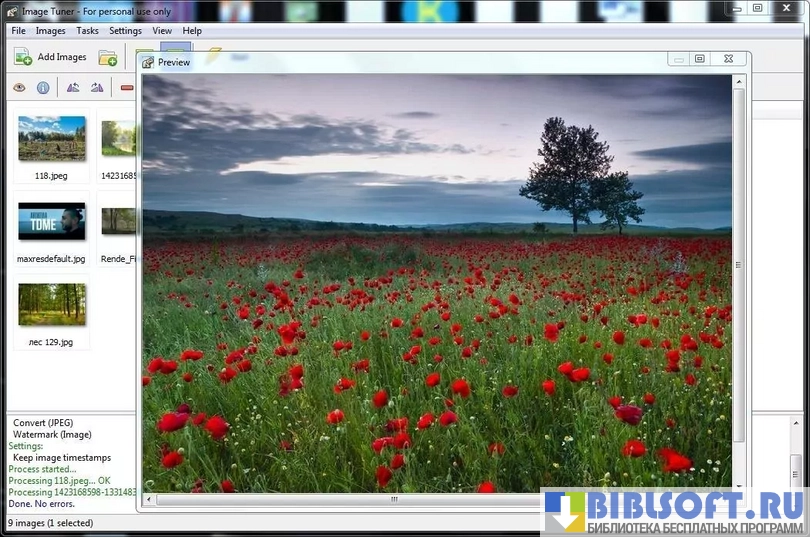This screenshot has height=537, width=810.
Task: Maximize the Preview window
Action: click(700, 60)
